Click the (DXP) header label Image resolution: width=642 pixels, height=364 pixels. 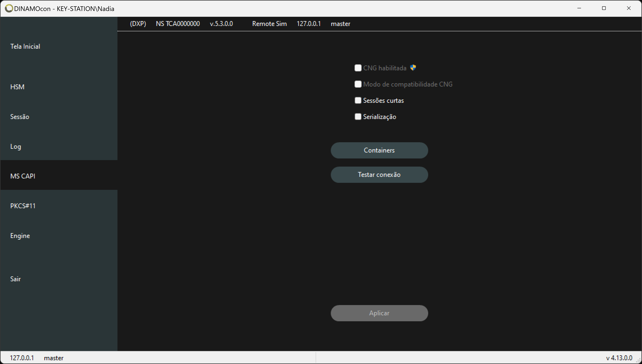pos(138,24)
